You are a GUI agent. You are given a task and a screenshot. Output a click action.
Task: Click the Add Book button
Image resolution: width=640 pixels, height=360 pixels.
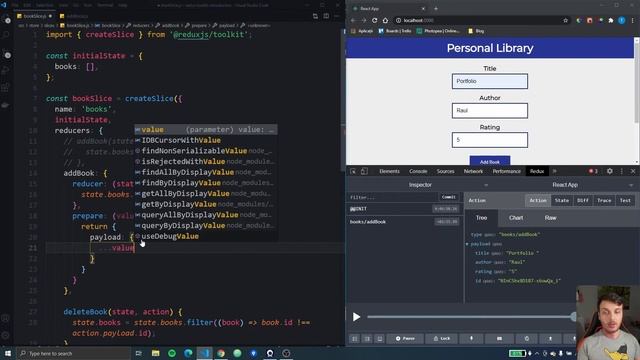point(489,161)
